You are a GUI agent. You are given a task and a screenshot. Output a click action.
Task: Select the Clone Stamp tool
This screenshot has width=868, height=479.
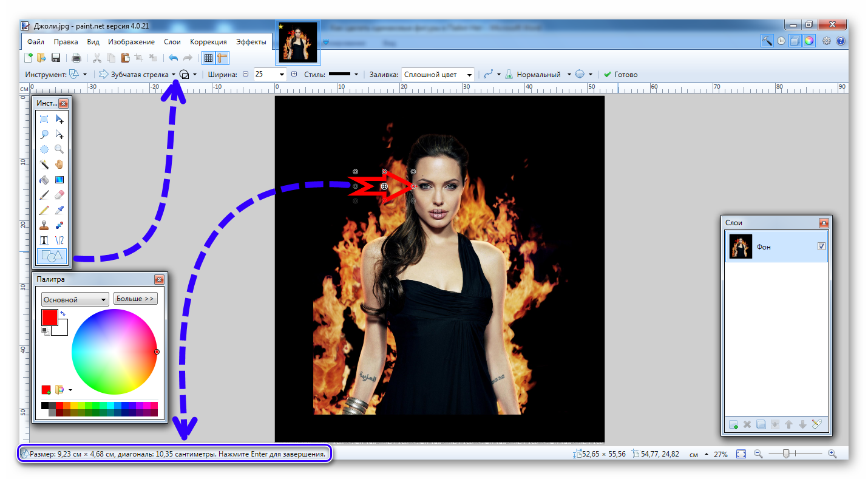44,225
